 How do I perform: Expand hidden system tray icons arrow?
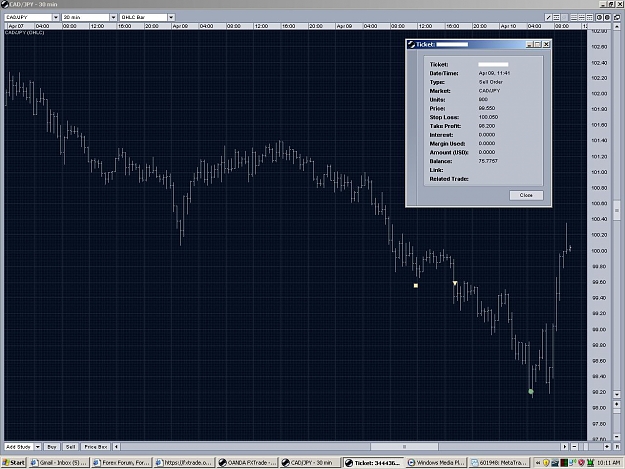pos(538,463)
